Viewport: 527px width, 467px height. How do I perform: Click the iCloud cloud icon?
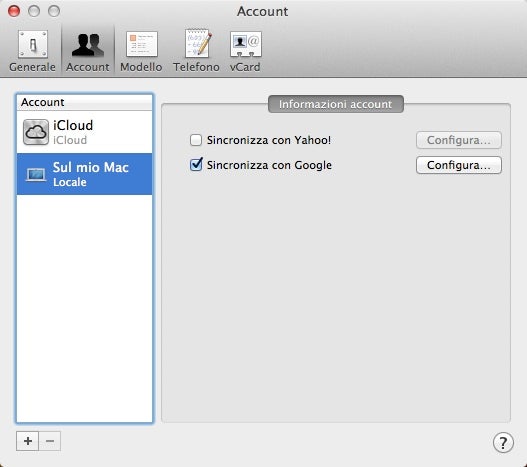36,132
